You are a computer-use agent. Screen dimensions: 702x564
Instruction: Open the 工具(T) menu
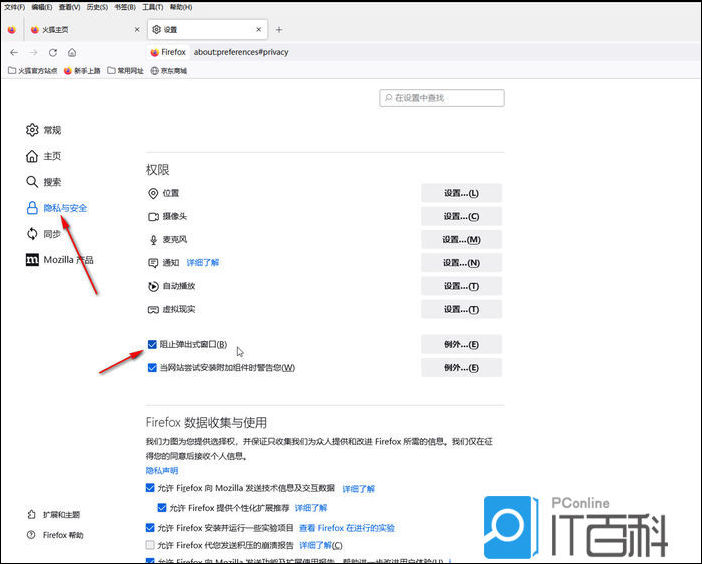(x=153, y=7)
